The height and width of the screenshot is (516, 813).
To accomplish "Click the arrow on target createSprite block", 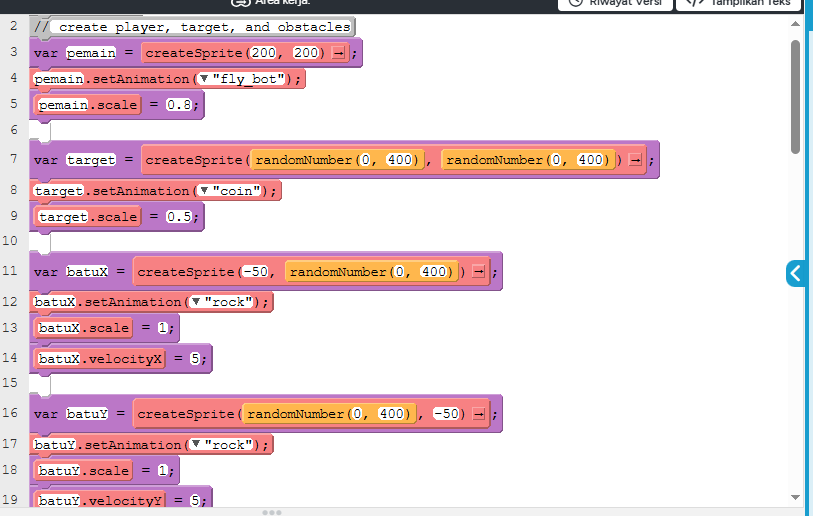I will [634, 160].
